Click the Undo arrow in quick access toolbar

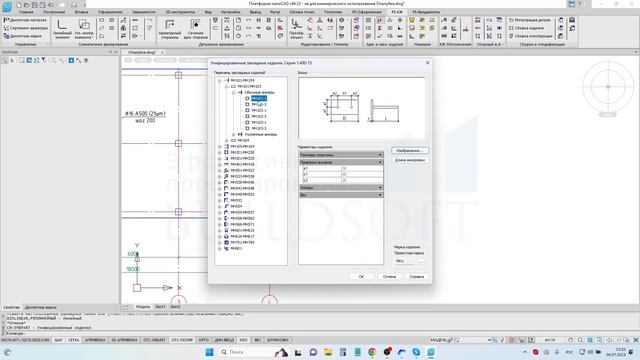click(x=51, y=5)
